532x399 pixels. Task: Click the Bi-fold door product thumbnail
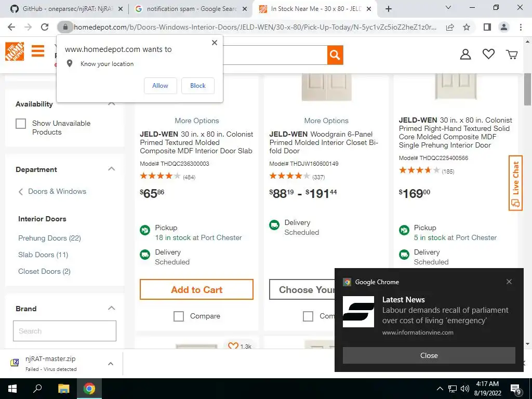tap(326, 87)
